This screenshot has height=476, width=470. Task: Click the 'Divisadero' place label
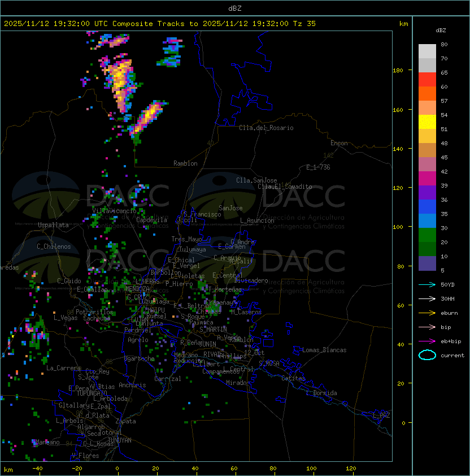pos(251,280)
